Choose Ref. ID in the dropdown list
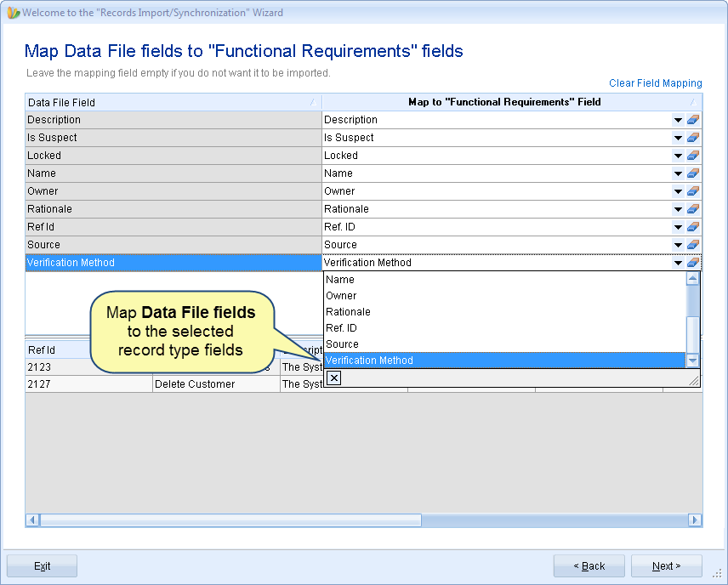This screenshot has height=585, width=728. pyautogui.click(x=504, y=328)
